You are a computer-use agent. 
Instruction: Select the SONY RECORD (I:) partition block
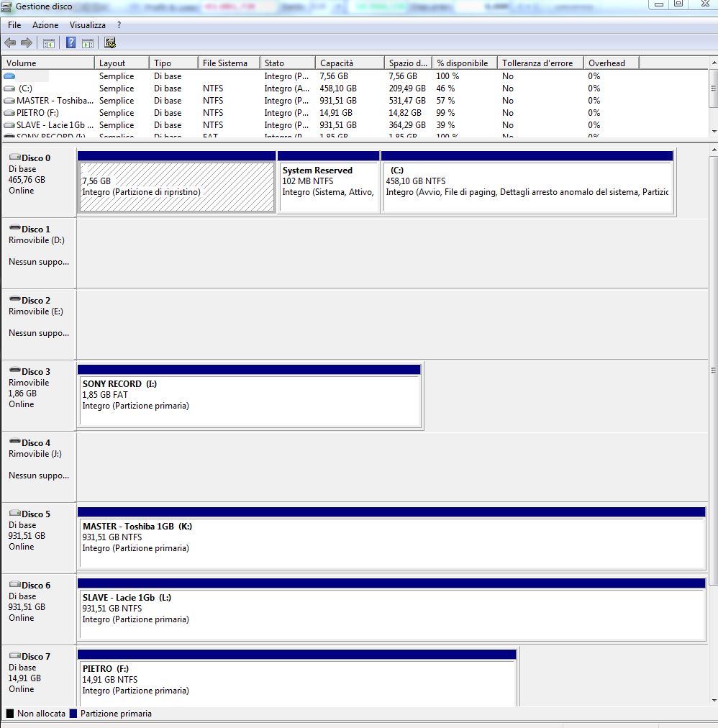click(250, 396)
